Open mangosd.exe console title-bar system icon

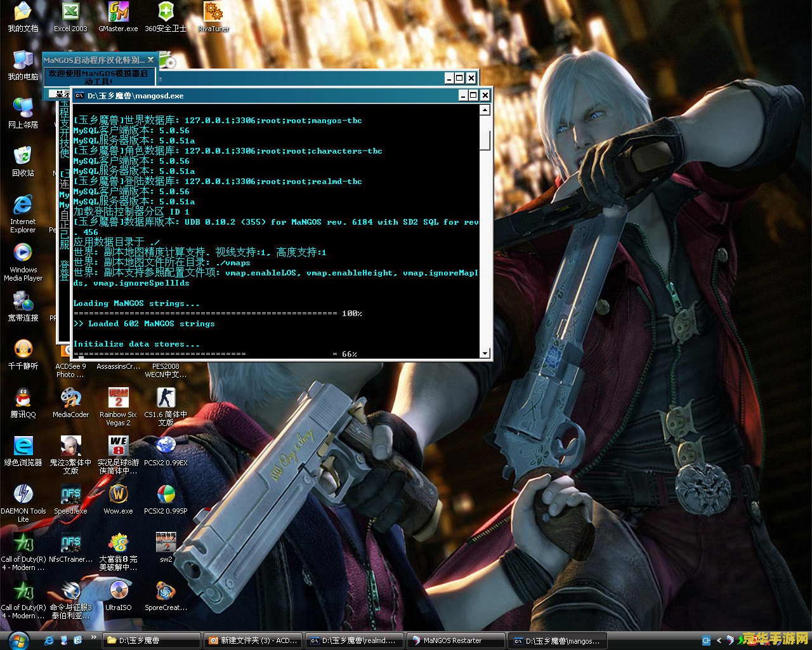click(x=79, y=96)
